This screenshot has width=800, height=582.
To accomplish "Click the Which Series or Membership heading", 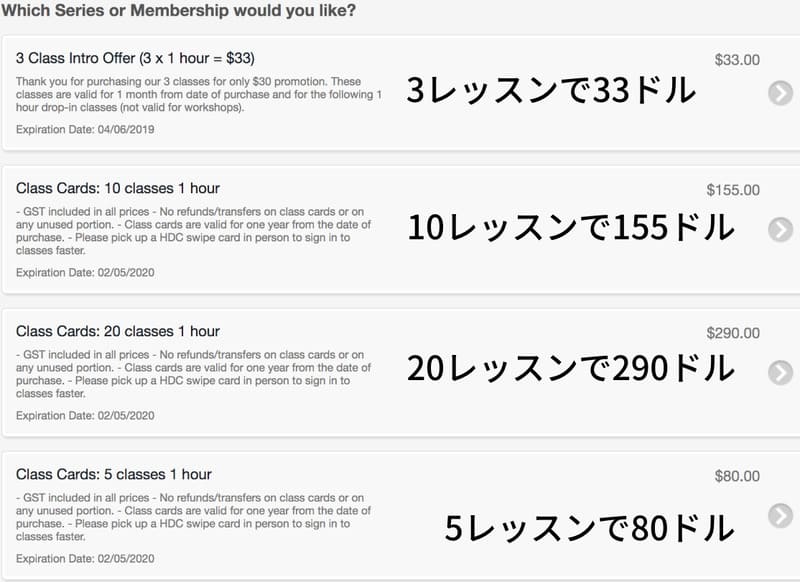I will coord(179,10).
